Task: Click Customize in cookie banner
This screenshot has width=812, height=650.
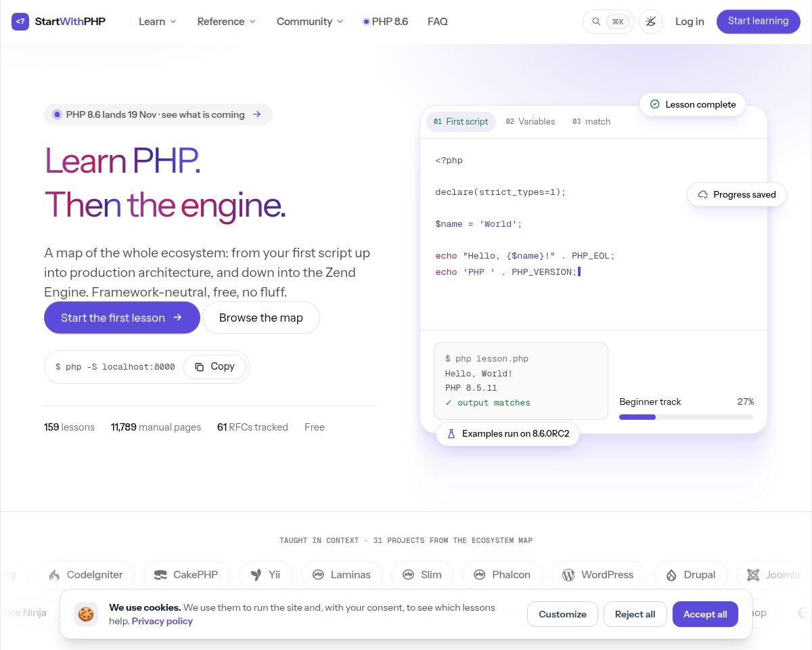Action: 562,614
